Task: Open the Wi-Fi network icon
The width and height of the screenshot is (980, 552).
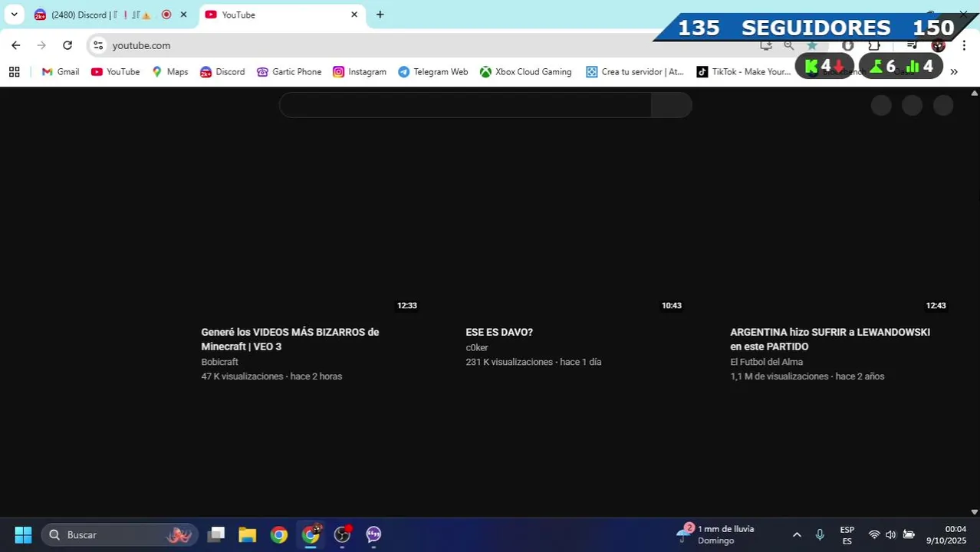Action: (x=874, y=534)
